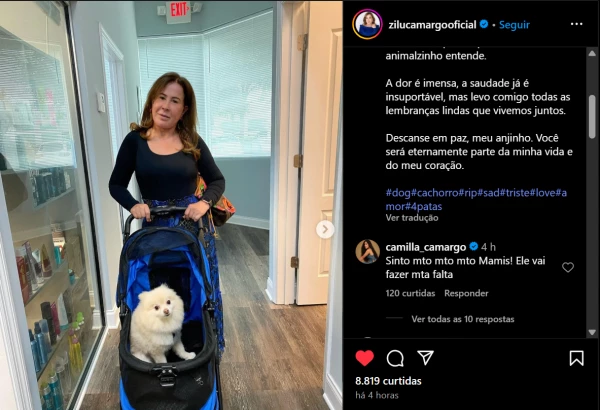Expand Ver todas as 10 respostas
The width and height of the screenshot is (600, 410).
463,319
